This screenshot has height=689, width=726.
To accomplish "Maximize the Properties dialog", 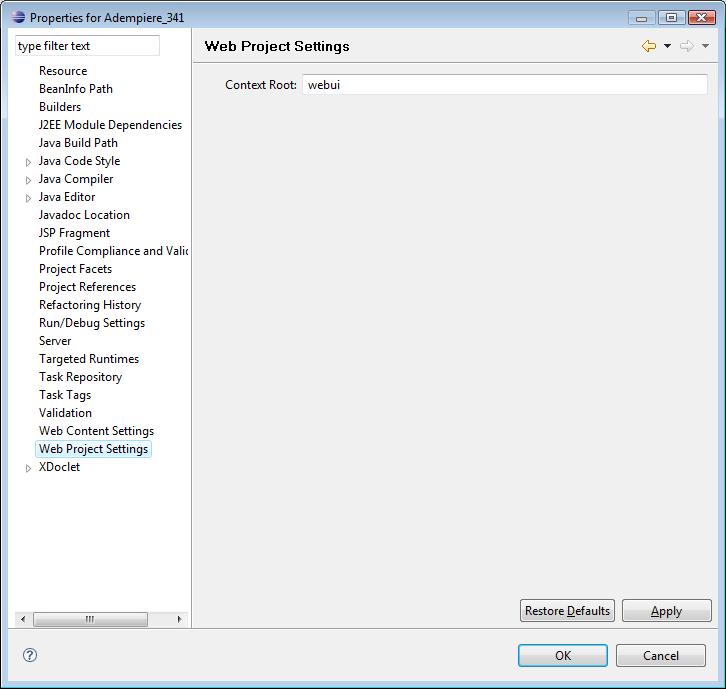I will click(671, 18).
